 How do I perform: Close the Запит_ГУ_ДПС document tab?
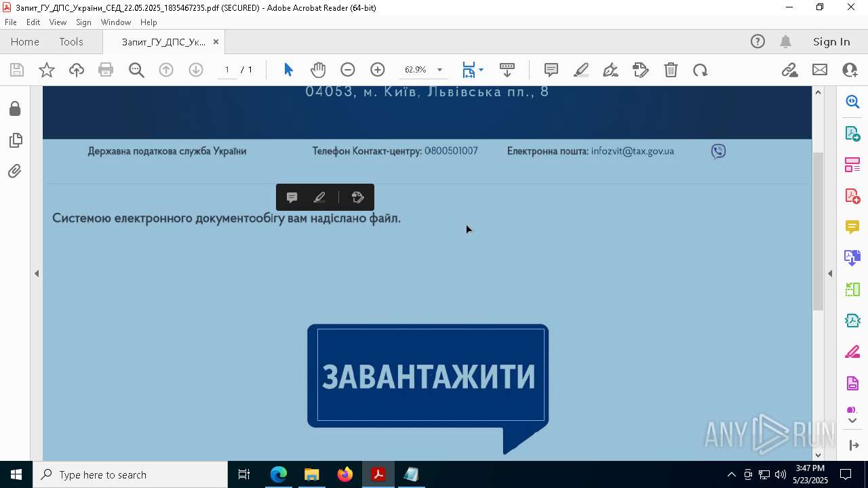pyautogui.click(x=216, y=41)
